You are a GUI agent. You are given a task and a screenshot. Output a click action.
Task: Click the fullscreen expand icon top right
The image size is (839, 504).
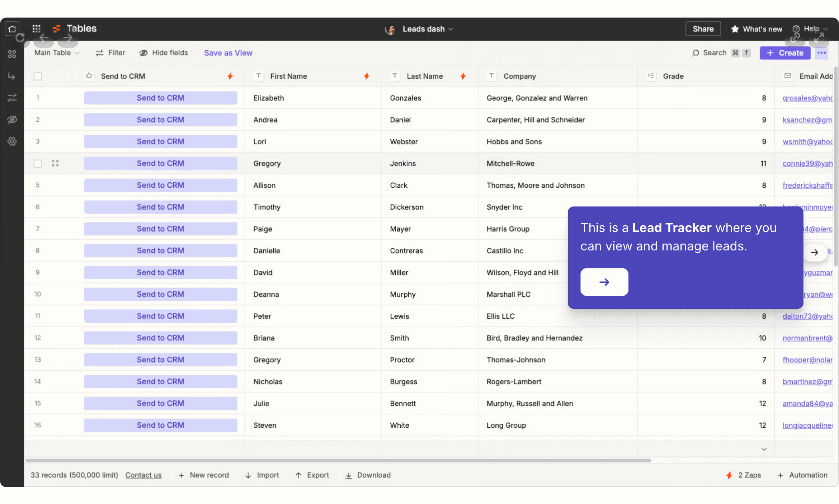pyautogui.click(x=819, y=38)
